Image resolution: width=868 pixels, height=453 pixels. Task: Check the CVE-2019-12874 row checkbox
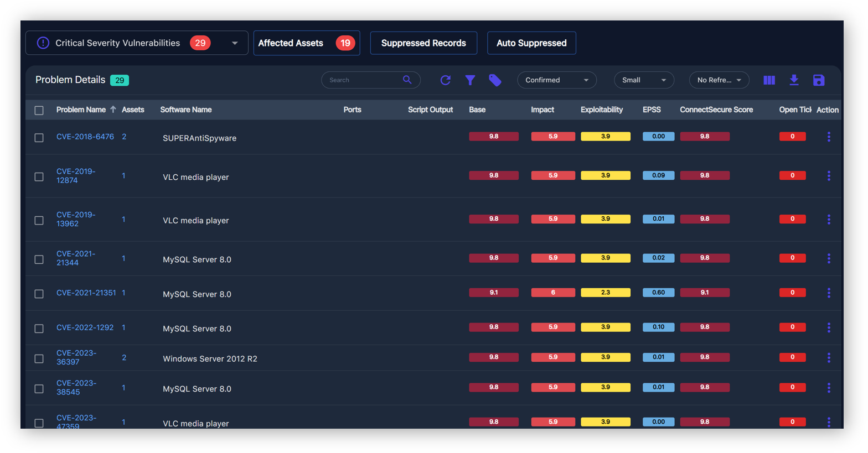point(39,177)
